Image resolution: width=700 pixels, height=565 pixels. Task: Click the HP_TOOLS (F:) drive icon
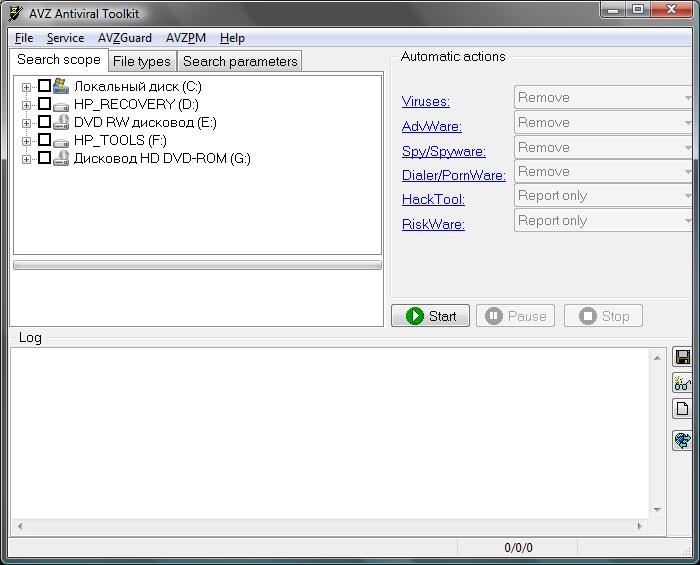click(x=61, y=141)
